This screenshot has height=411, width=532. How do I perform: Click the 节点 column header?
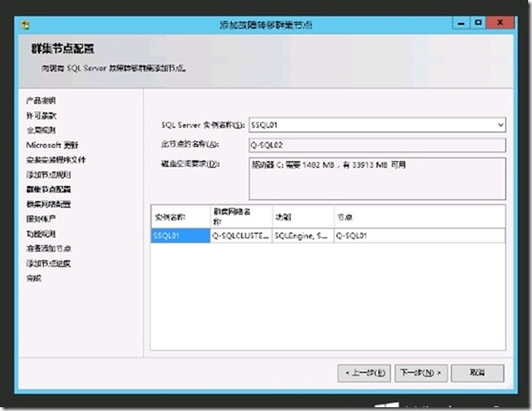point(419,216)
